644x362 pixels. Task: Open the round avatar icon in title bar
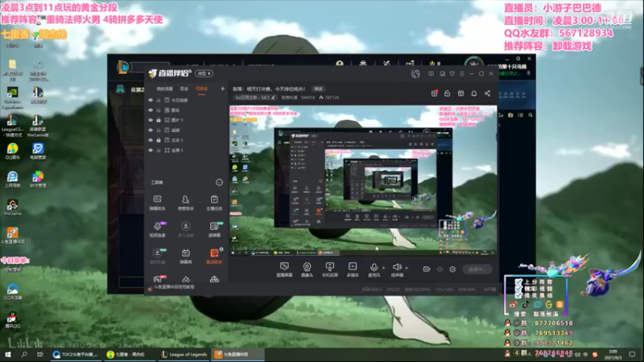[x=415, y=74]
